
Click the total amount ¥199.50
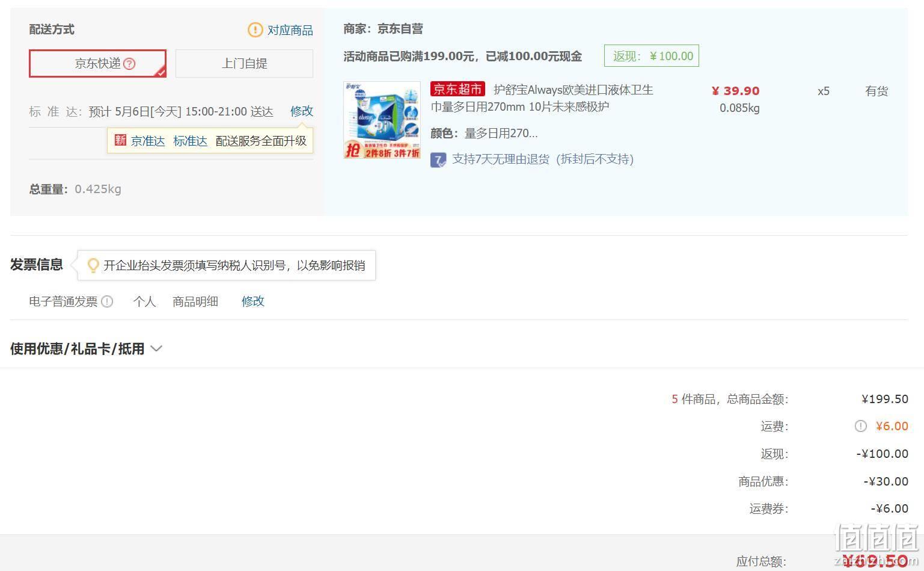click(885, 399)
